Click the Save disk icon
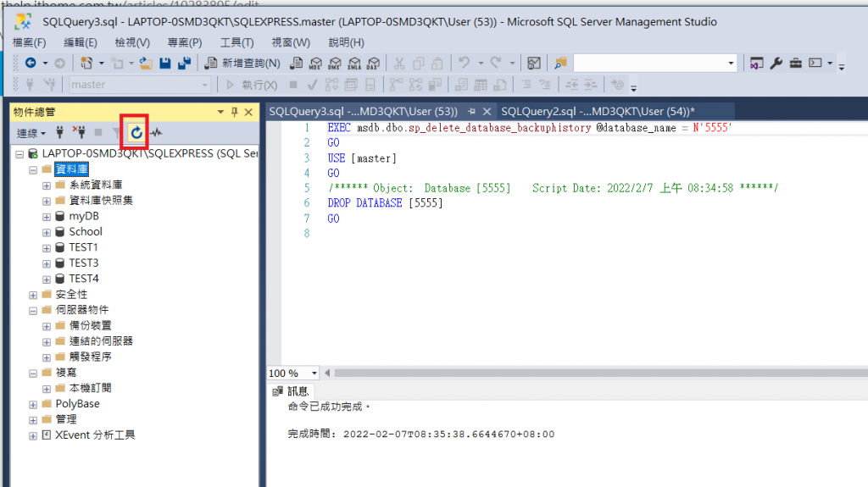This screenshot has width=868, height=487. click(x=165, y=63)
